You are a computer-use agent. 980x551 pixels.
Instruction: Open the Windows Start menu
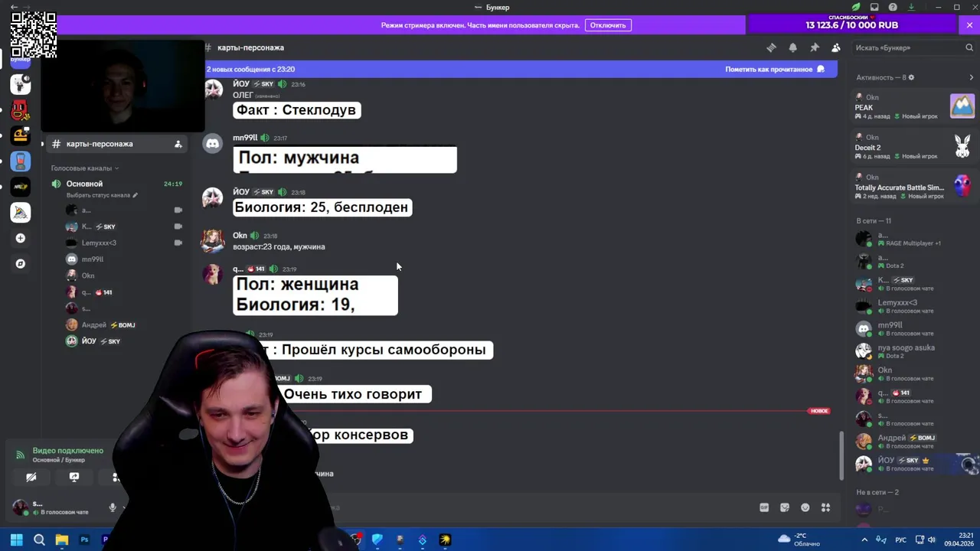click(x=16, y=540)
